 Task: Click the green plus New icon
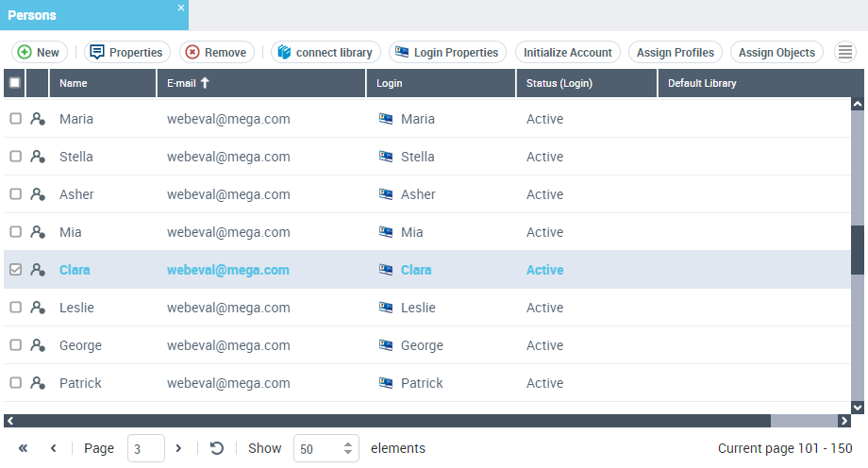coord(25,53)
